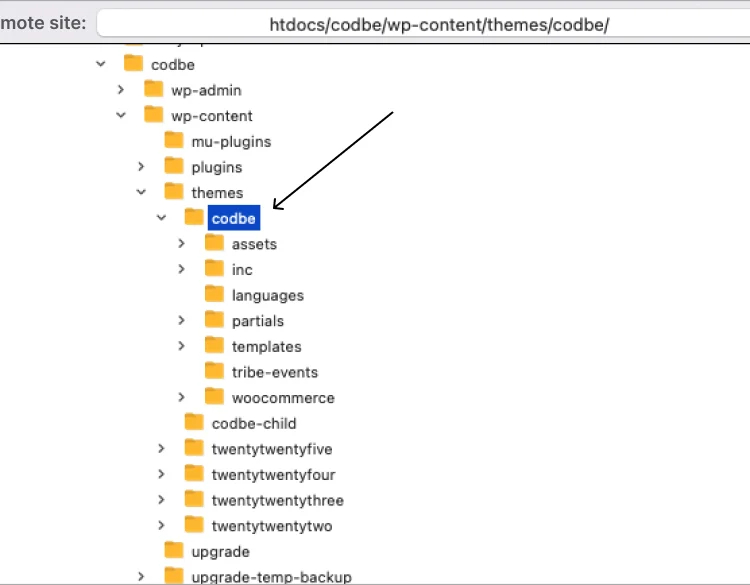
Task: Click the twentytwentytwo folder icon
Action: [194, 524]
